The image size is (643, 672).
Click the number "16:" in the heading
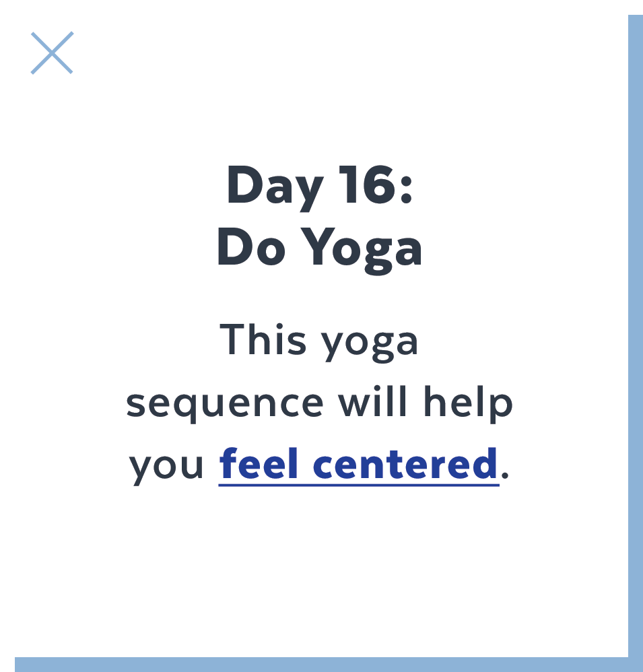[x=376, y=184]
